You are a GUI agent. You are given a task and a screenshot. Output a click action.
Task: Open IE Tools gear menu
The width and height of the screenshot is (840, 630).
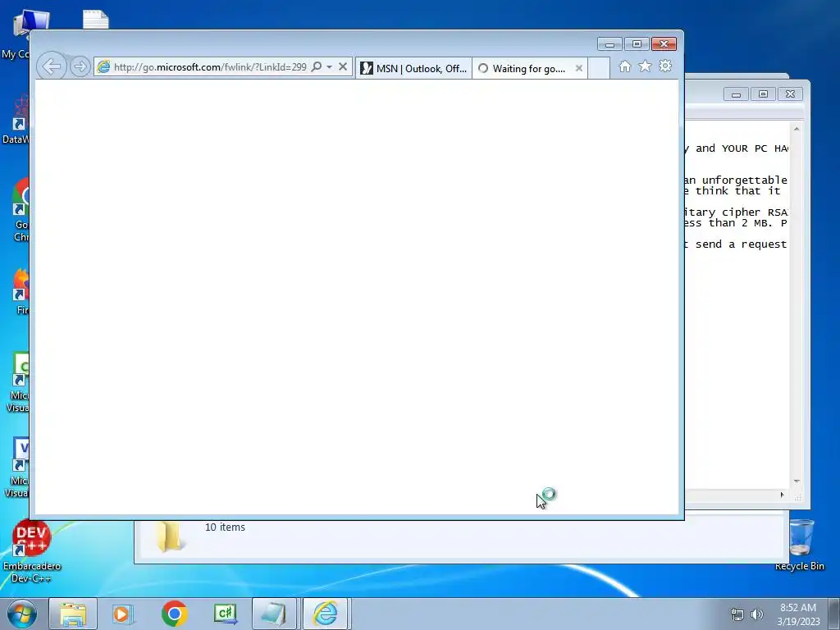pyautogui.click(x=665, y=66)
